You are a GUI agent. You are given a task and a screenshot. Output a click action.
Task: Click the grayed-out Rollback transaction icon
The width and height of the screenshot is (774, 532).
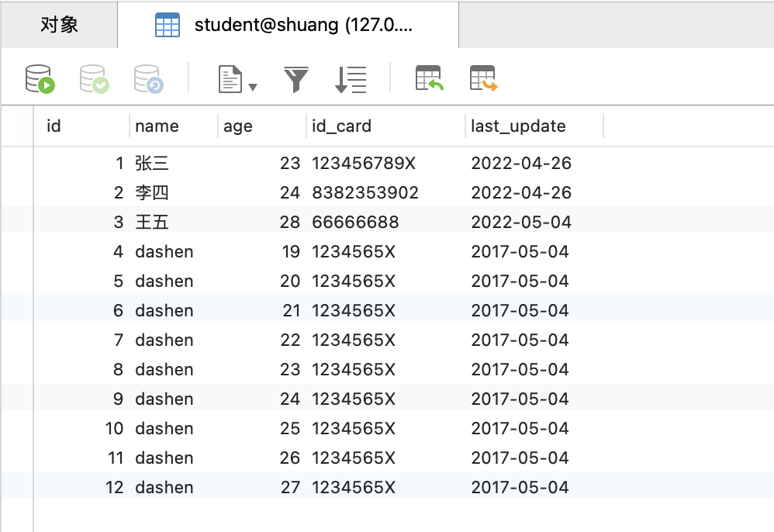pos(148,79)
